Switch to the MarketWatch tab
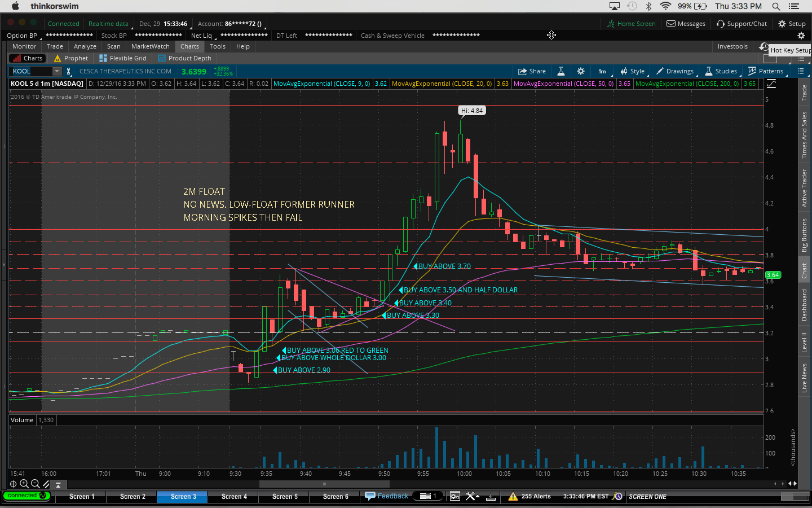This screenshot has height=508, width=812. [x=150, y=46]
